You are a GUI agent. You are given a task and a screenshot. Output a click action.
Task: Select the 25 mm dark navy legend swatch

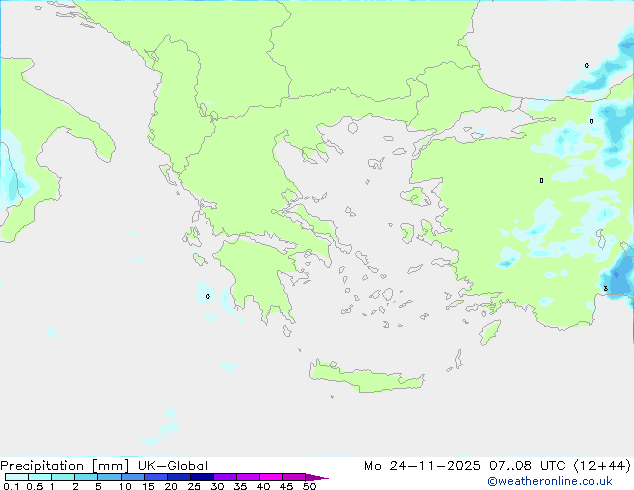point(202,477)
